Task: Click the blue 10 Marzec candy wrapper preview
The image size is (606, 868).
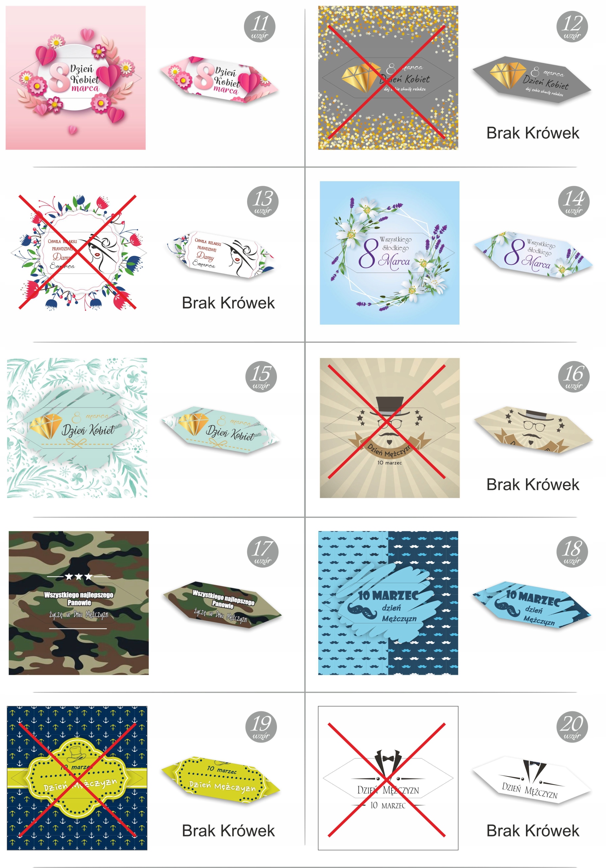Action: coord(532,605)
